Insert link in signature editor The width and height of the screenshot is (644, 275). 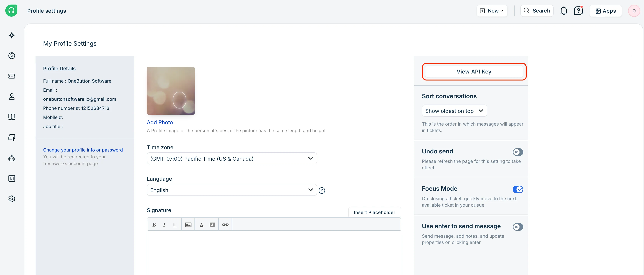tap(226, 225)
